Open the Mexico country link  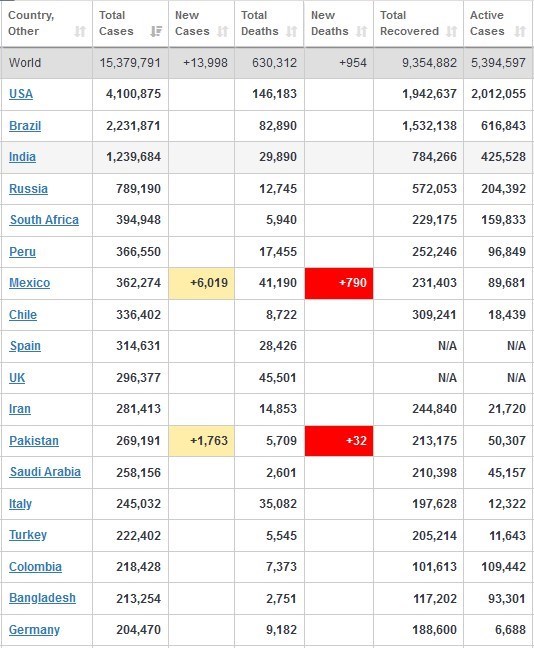click(30, 283)
